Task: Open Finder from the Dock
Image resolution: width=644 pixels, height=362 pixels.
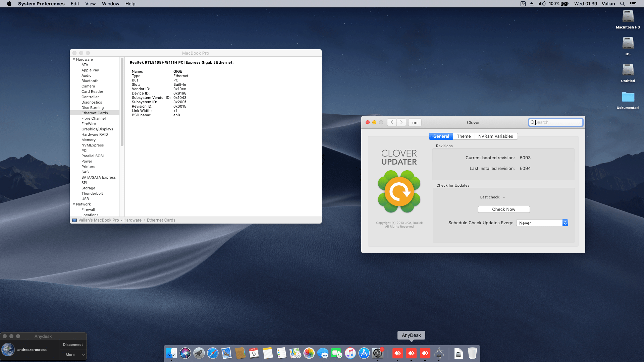Action: (x=171, y=353)
